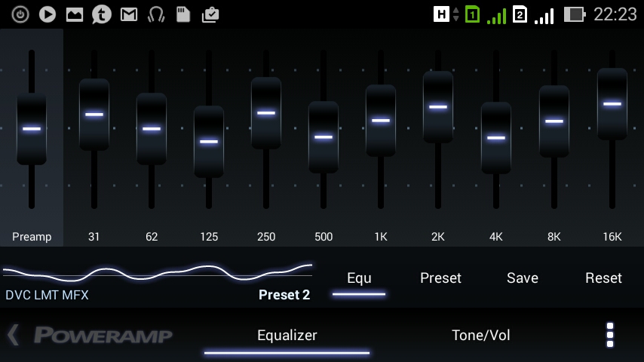Viewport: 644px width, 362px height.
Task: Switch to the Equalizer tab
Action: [x=287, y=336]
